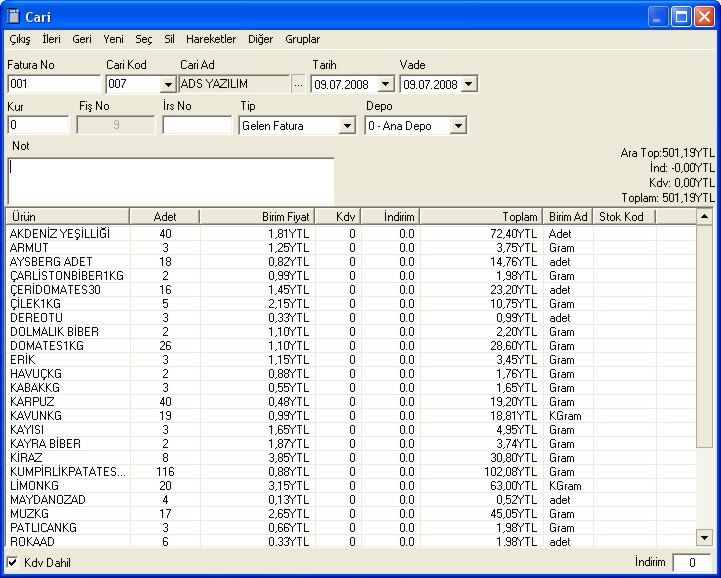Click the Sil menu item
Image resolution: width=721 pixels, height=578 pixels.
(x=169, y=40)
